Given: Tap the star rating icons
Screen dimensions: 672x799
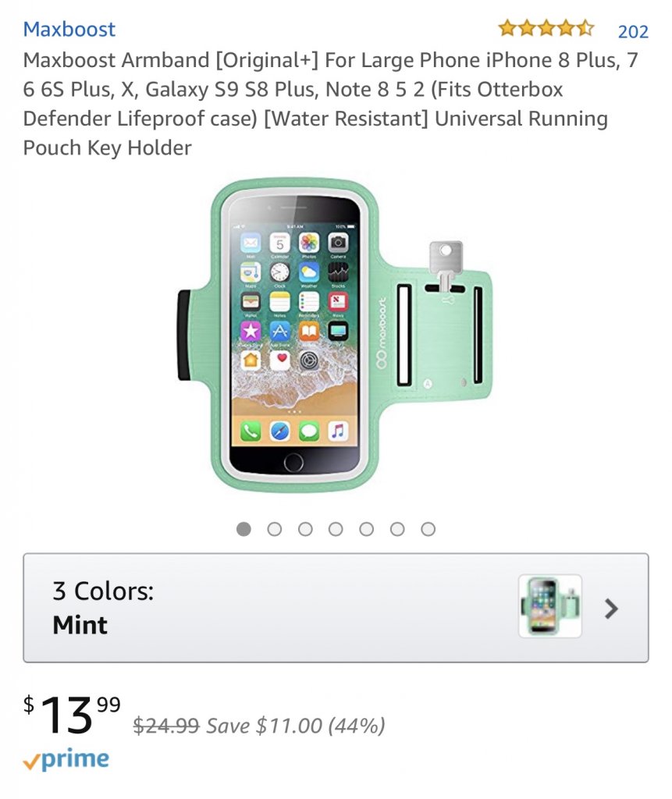Looking at the screenshot, I should point(546,30).
